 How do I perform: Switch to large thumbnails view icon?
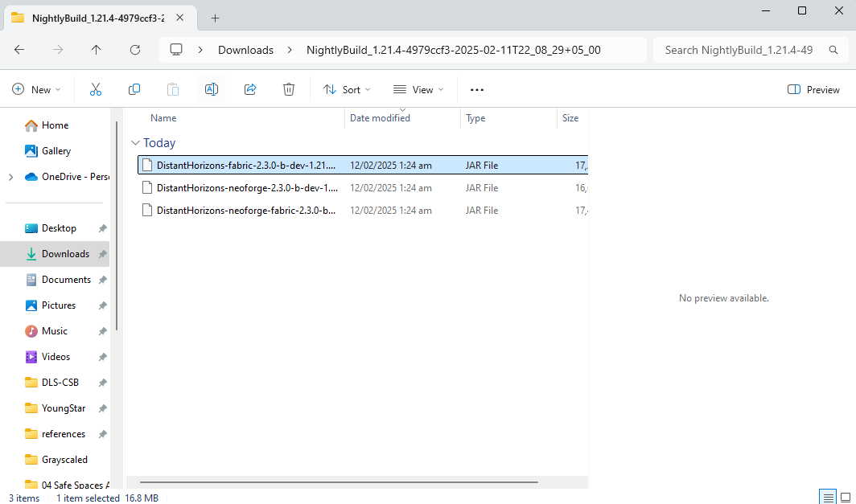click(x=846, y=497)
